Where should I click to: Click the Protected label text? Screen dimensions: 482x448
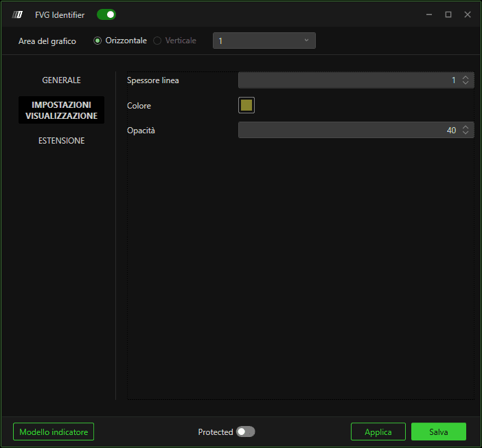[x=216, y=432]
